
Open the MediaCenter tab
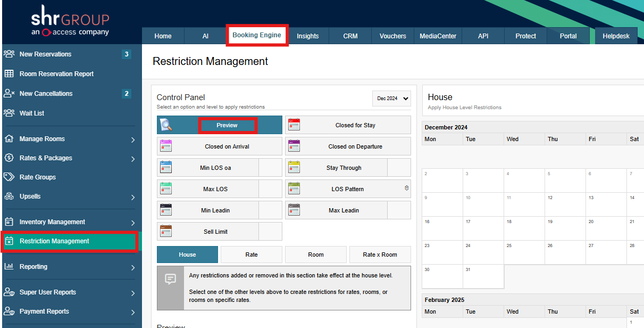(438, 36)
